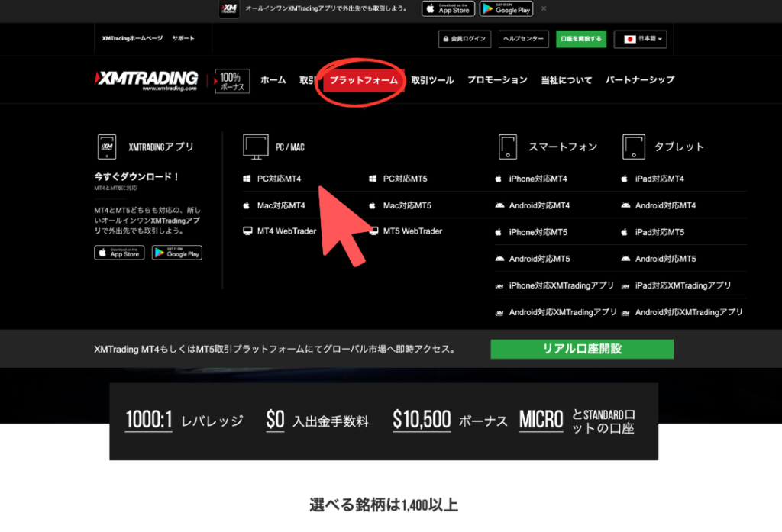Click the タブレット tablet icon
This screenshot has height=532, width=782.
tap(633, 147)
